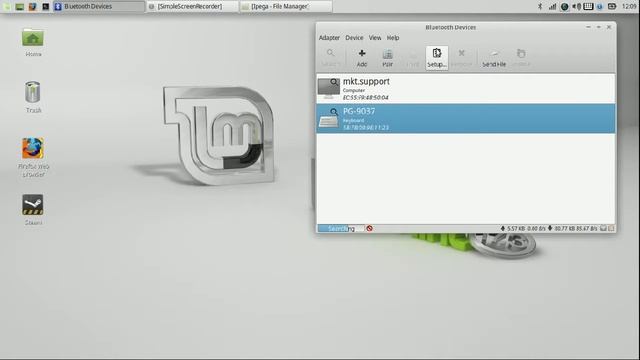Click the 80.77 KB downloaded status text
The image size is (640, 360).
click(x=565, y=229)
